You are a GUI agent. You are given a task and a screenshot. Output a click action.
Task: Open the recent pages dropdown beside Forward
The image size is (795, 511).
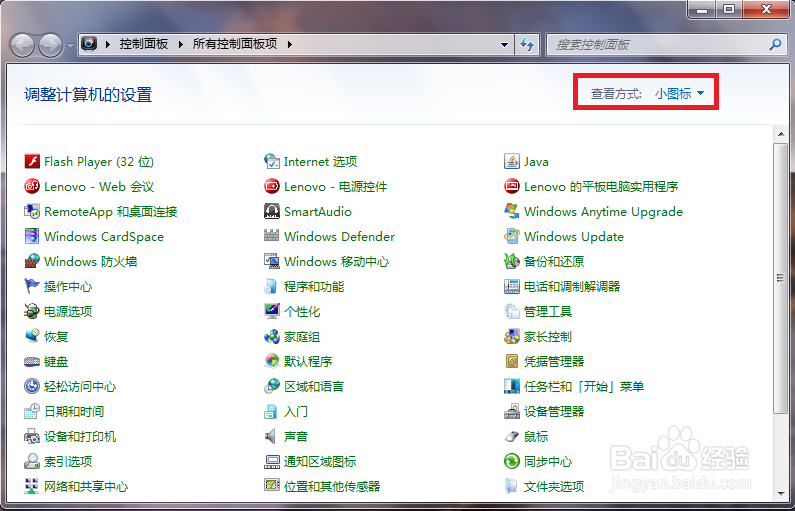pyautogui.click(x=70, y=46)
